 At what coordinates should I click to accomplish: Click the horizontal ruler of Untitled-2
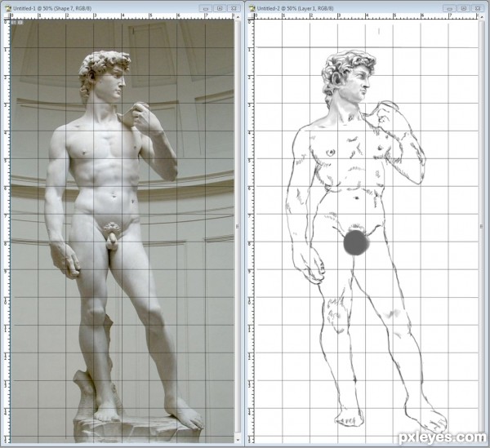tap(367, 16)
